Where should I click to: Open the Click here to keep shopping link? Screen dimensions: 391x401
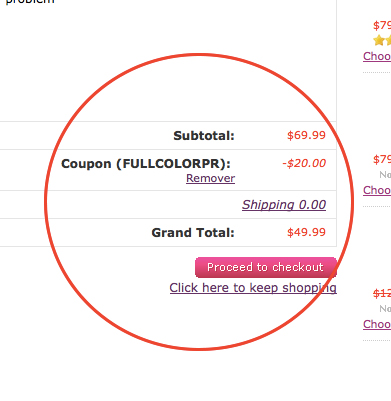point(253,288)
